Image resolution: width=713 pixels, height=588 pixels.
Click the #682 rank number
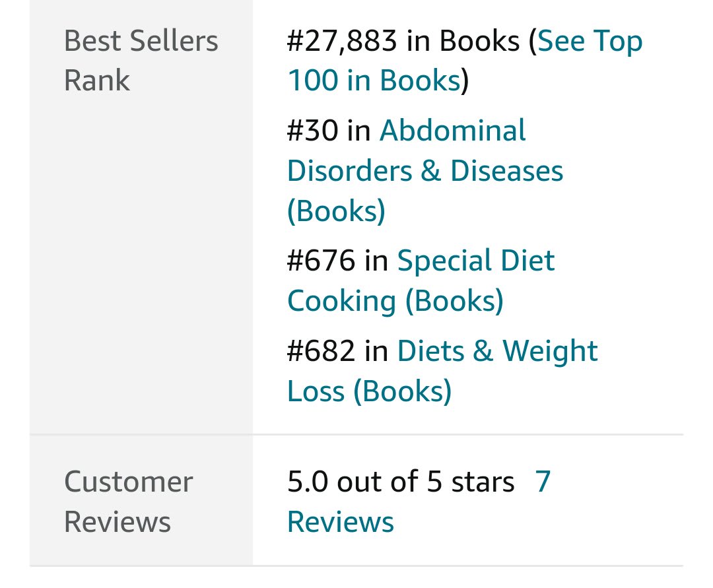point(321,351)
